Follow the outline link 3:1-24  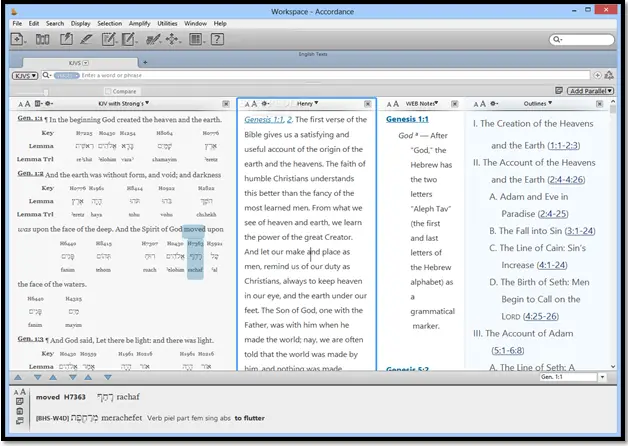[x=580, y=231]
